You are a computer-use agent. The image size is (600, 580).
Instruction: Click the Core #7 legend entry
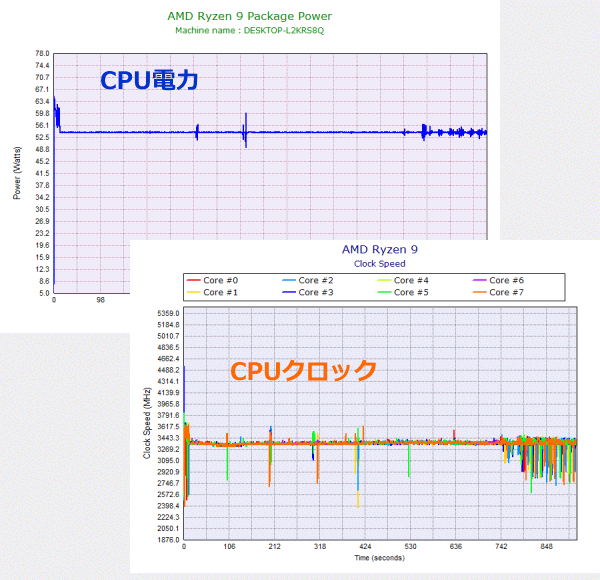click(498, 292)
